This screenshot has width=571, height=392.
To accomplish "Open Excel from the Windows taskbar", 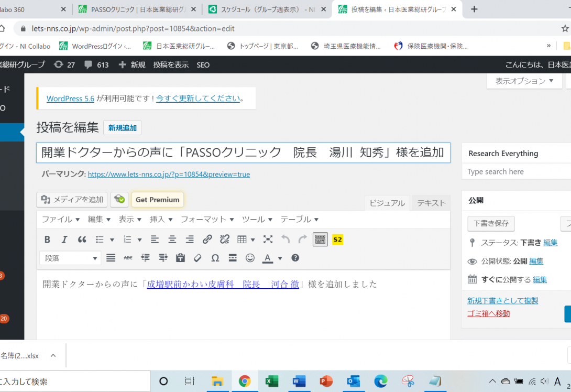I will (272, 382).
